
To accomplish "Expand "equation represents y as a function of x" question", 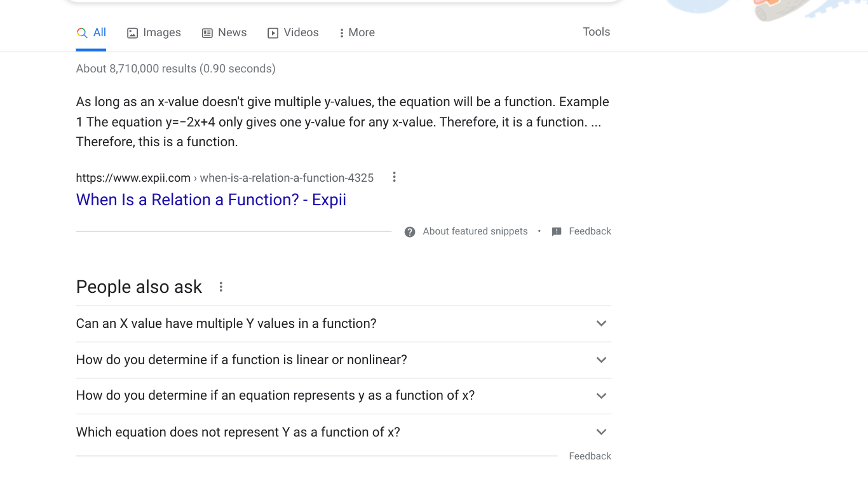I will pos(344,396).
